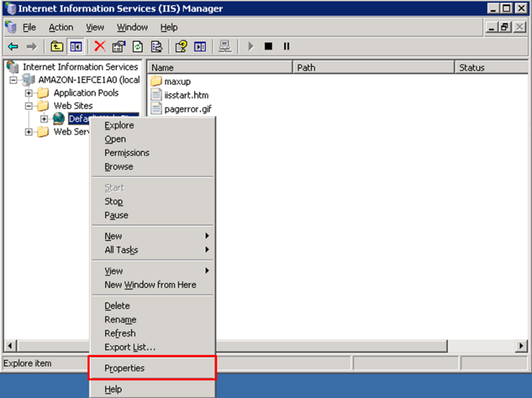Choose New Window from Here

pos(153,285)
